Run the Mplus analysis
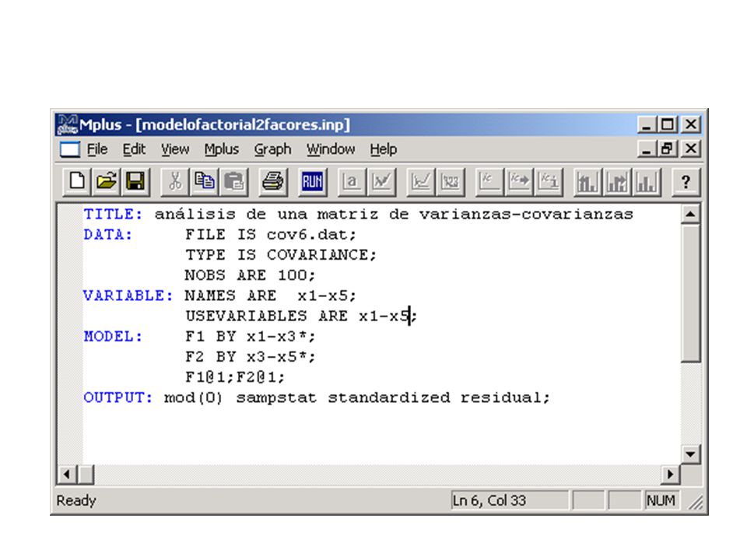 tap(313, 181)
